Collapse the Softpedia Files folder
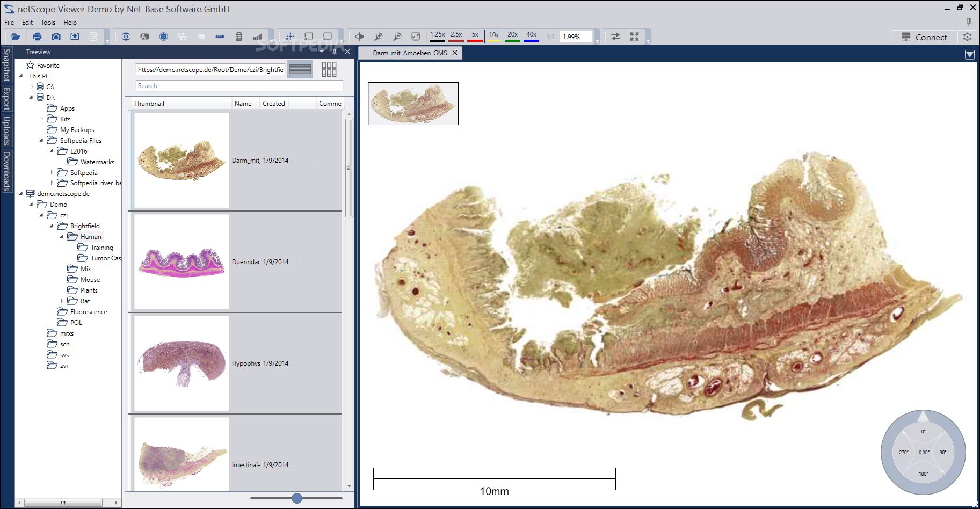Image resolution: width=980 pixels, height=509 pixels. pyautogui.click(x=41, y=140)
